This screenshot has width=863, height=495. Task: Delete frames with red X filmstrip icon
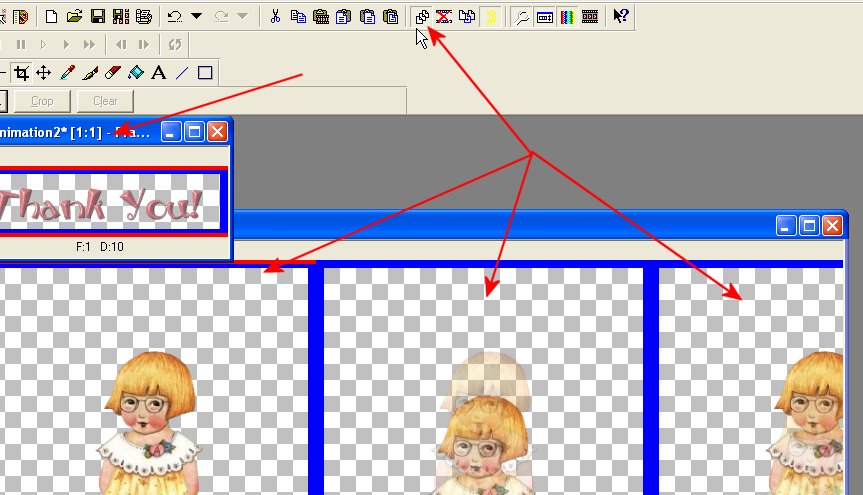coord(444,17)
